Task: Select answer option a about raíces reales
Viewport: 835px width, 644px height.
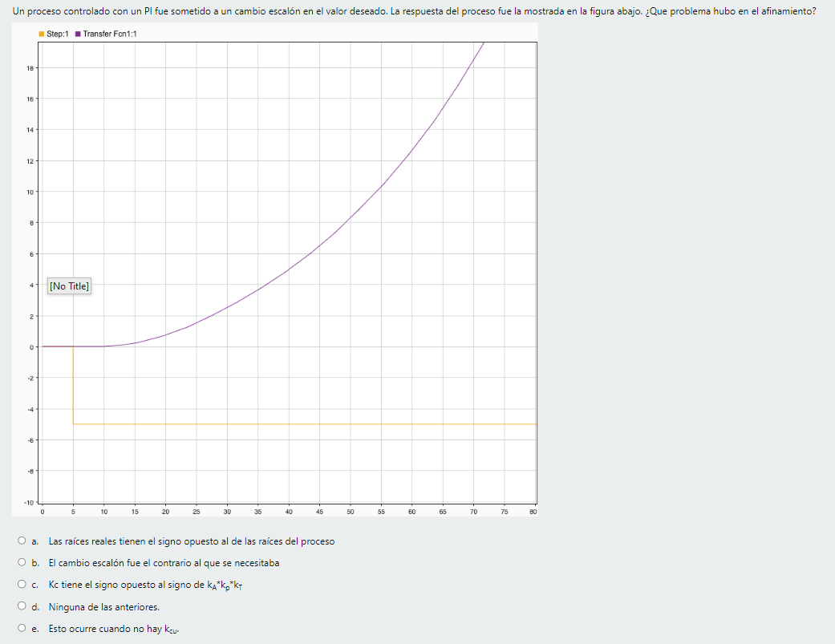Action: point(22,541)
